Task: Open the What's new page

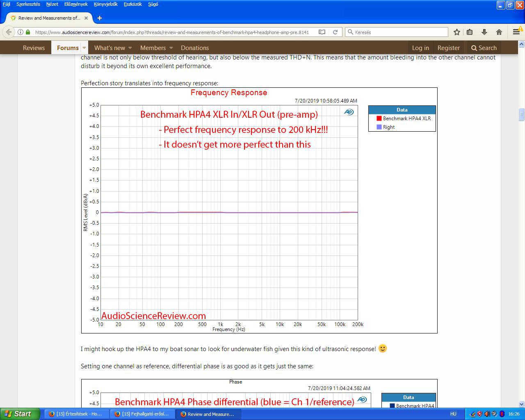Action: point(110,48)
